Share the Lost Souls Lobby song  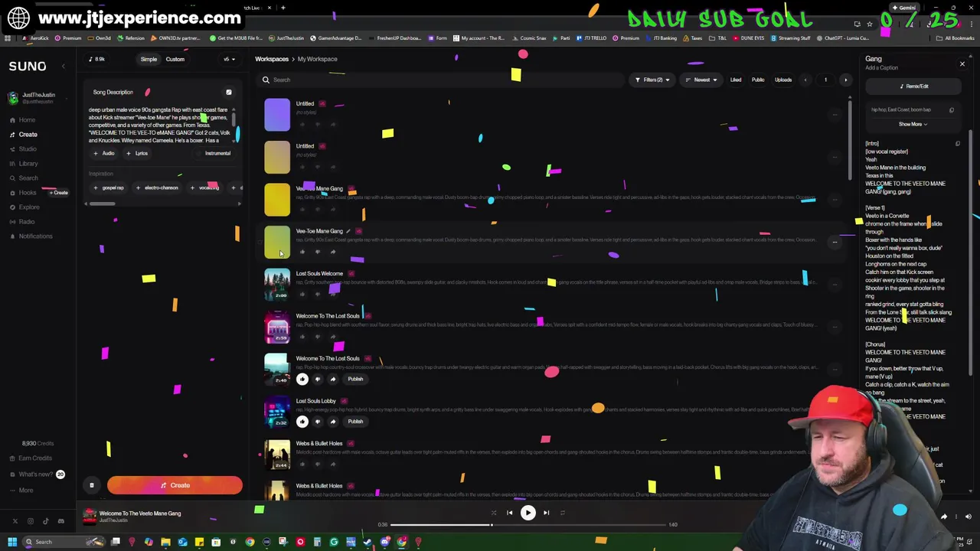pos(333,422)
